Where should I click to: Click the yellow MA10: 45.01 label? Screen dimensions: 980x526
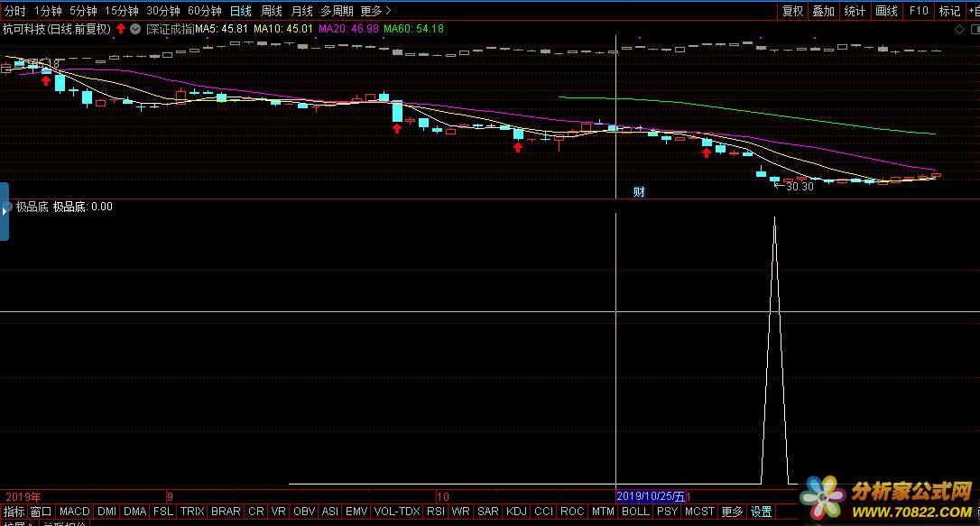(x=283, y=29)
